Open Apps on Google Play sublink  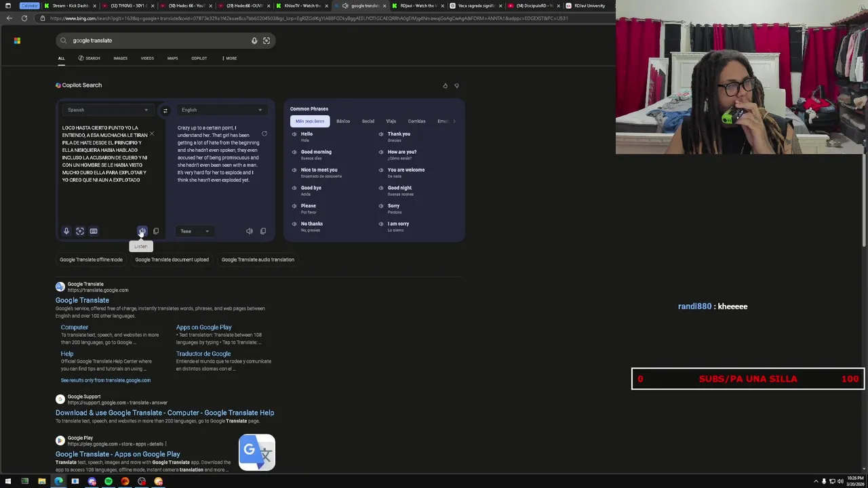[x=204, y=327]
